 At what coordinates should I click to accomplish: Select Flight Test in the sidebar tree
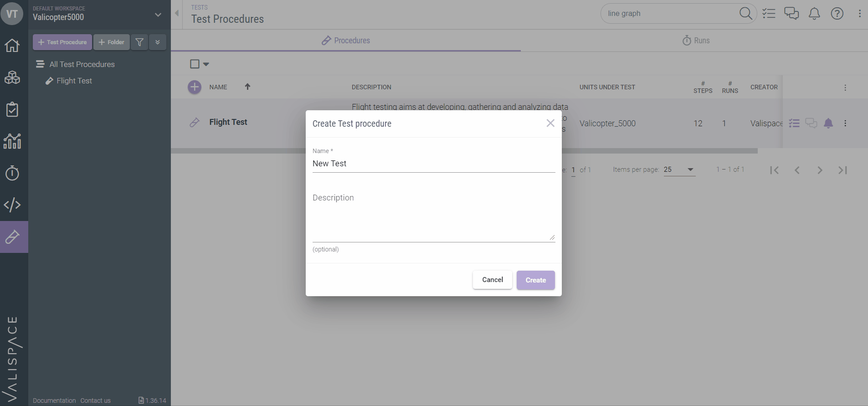[x=74, y=81]
